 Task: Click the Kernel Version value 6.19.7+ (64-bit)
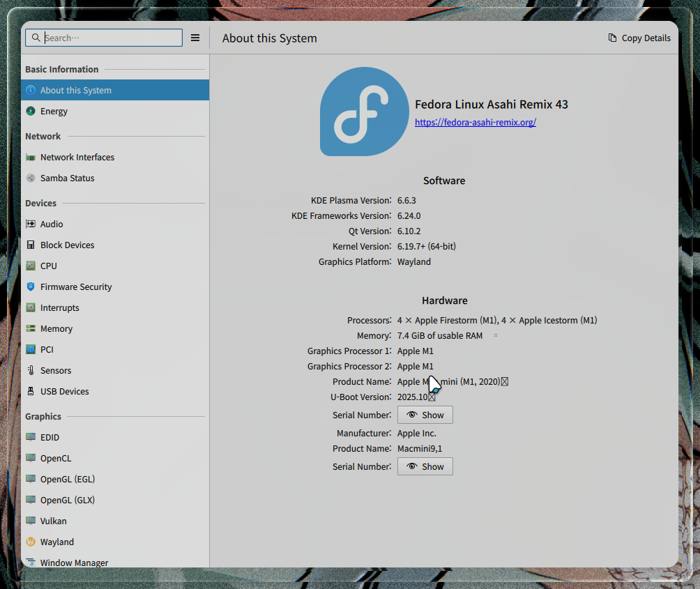pyautogui.click(x=427, y=246)
